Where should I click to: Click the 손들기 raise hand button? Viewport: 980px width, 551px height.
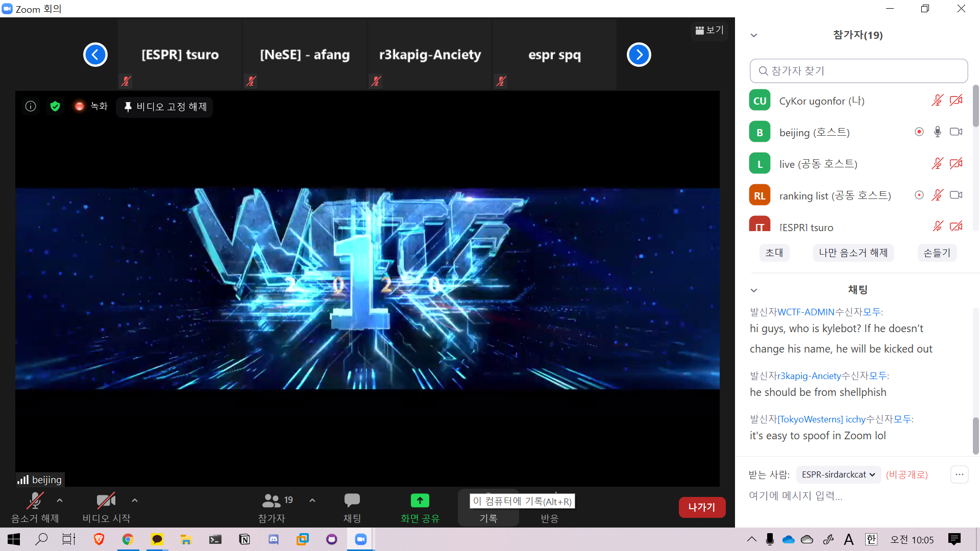tap(937, 253)
